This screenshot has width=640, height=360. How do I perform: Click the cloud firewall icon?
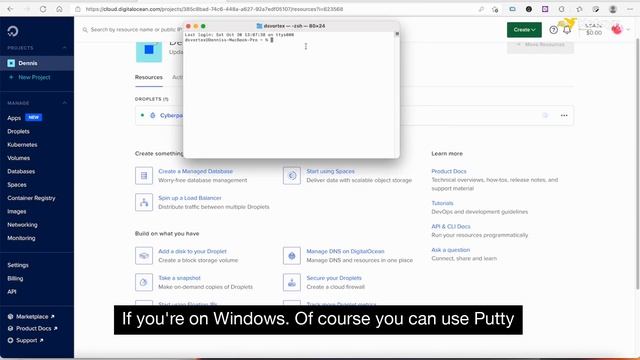coord(292,282)
